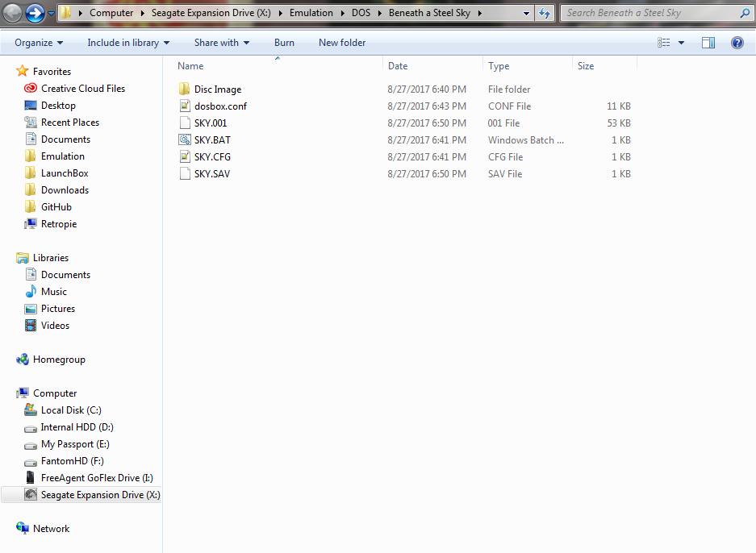Open the Share with menu

pos(222,43)
